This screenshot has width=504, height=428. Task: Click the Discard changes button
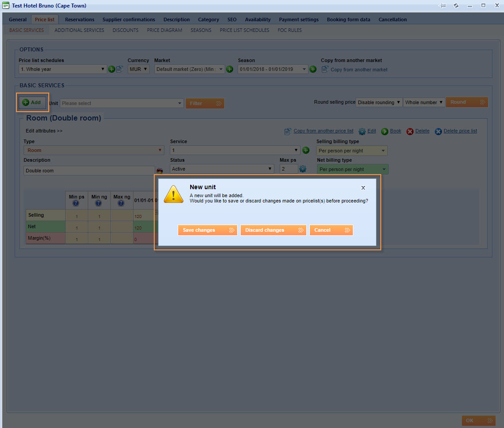coord(273,230)
